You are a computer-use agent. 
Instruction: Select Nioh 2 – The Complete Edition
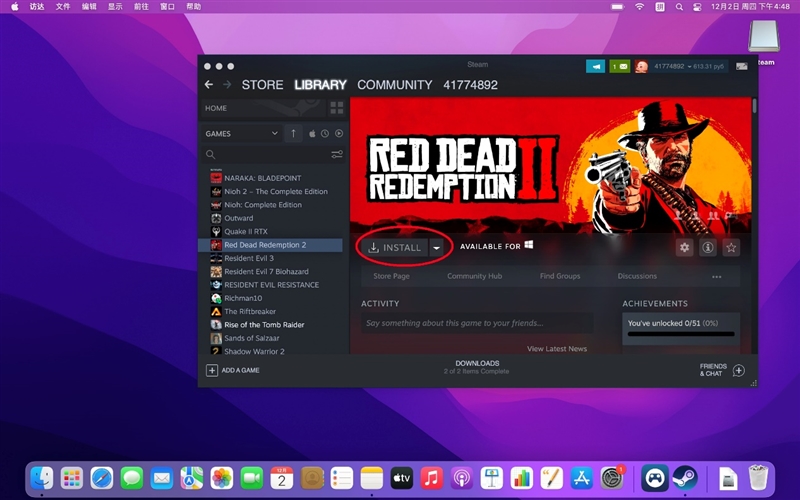(270, 191)
